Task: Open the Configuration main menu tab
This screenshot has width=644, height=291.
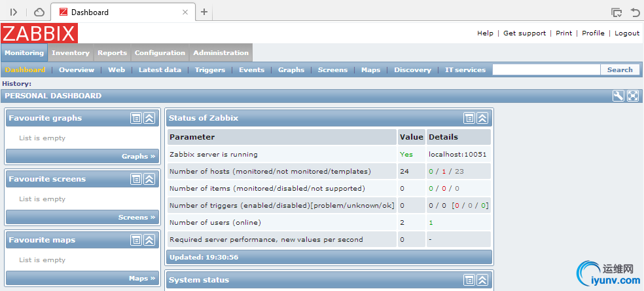Action: coord(160,52)
